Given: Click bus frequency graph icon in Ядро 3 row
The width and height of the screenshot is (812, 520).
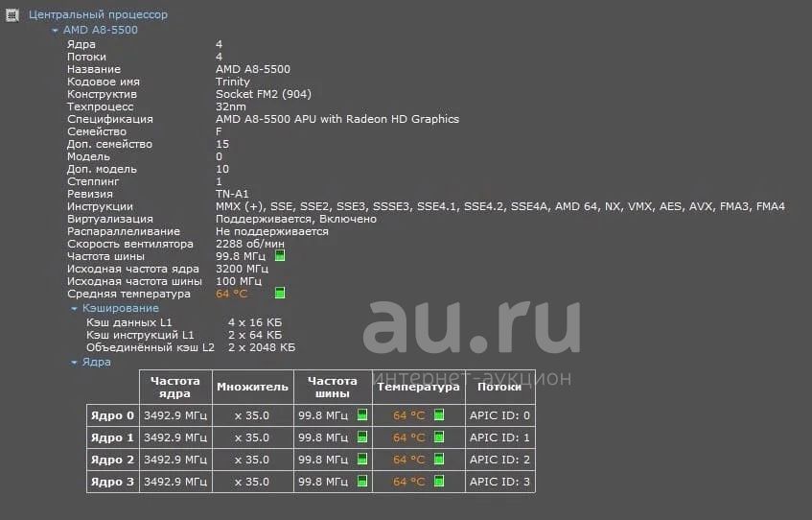Looking at the screenshot, I should (362, 481).
